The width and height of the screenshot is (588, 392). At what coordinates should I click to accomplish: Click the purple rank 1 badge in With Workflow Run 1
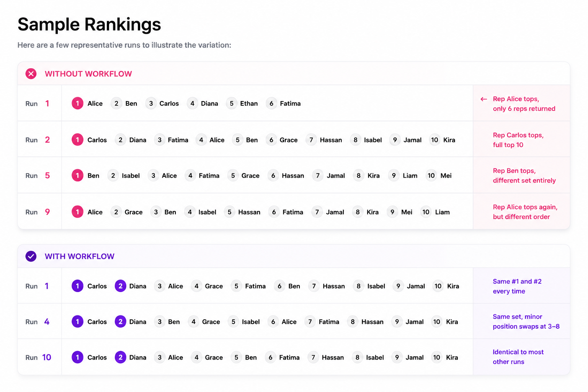pyautogui.click(x=78, y=286)
